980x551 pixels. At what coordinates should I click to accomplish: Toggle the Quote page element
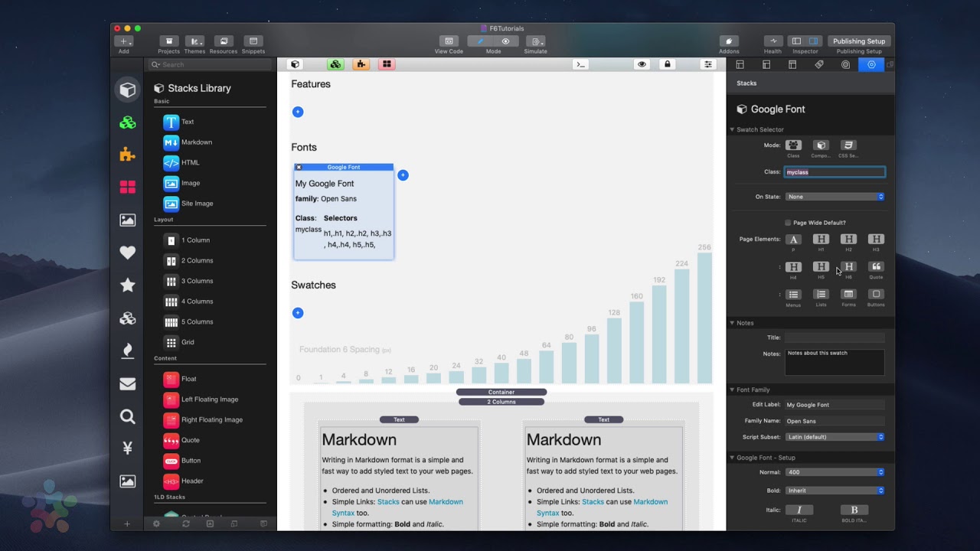pyautogui.click(x=876, y=267)
